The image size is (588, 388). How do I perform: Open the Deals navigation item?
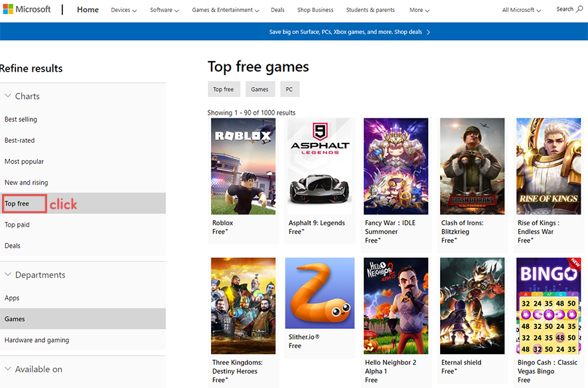pyautogui.click(x=277, y=10)
